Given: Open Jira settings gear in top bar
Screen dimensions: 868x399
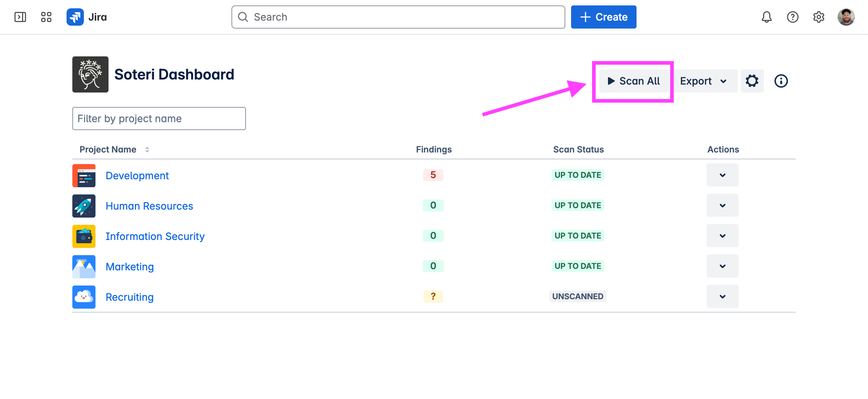Looking at the screenshot, I should point(818,17).
